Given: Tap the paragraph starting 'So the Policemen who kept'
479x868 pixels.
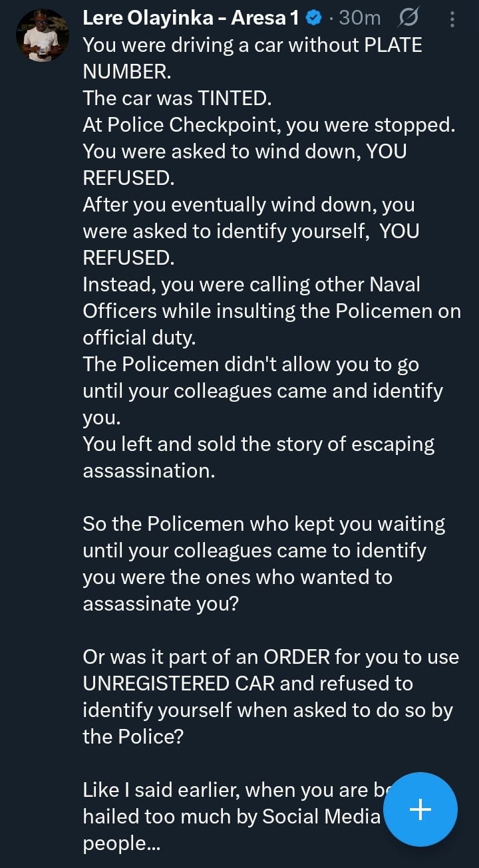Looking at the screenshot, I should click(263, 551).
